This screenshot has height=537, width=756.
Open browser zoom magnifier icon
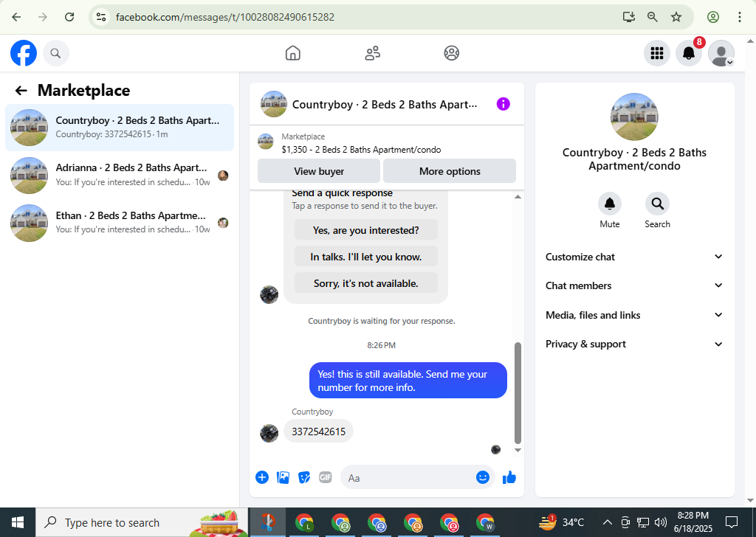pyautogui.click(x=653, y=18)
